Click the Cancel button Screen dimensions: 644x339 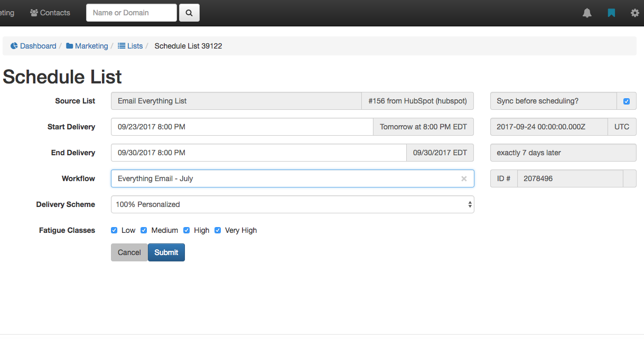point(129,252)
